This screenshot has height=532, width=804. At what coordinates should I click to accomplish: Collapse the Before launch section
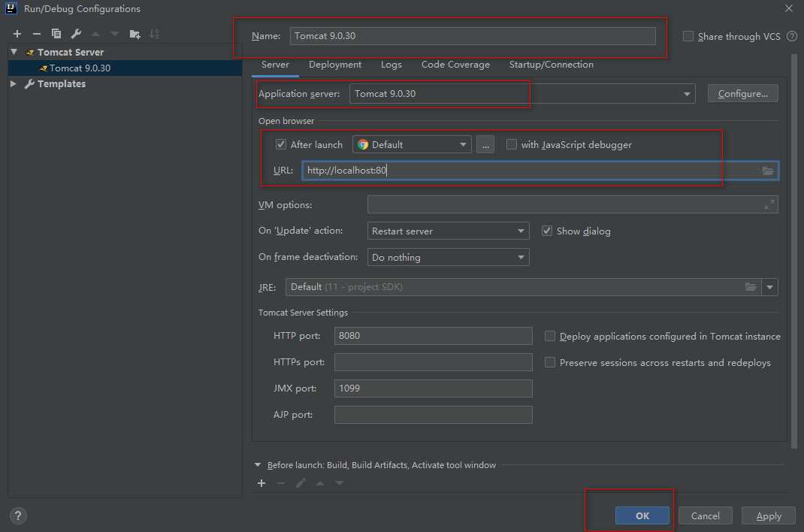[x=258, y=465]
